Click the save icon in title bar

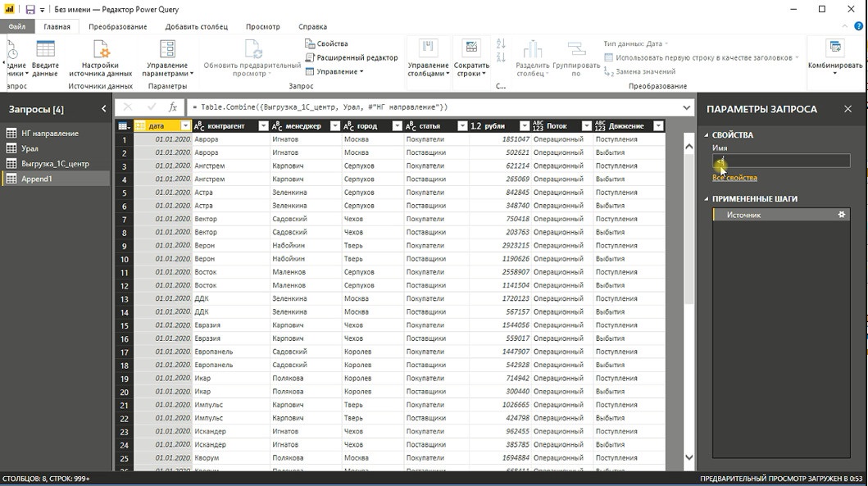click(30, 9)
